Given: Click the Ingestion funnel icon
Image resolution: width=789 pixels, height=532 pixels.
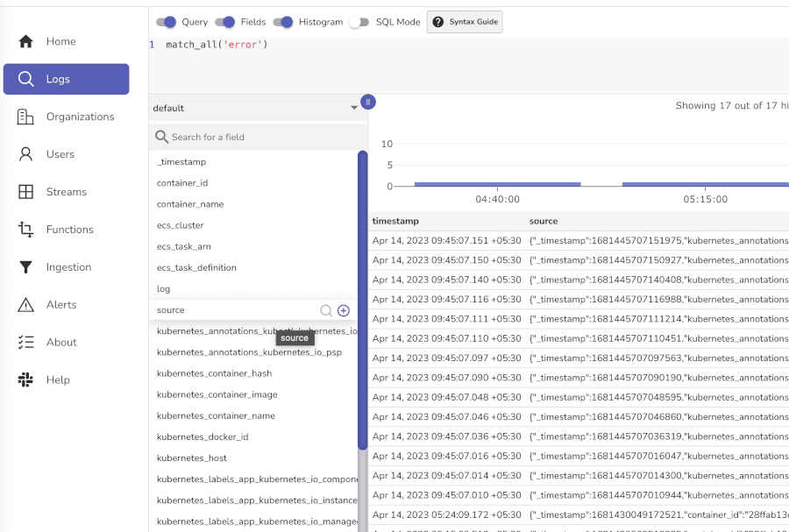Looking at the screenshot, I should coord(25,267).
